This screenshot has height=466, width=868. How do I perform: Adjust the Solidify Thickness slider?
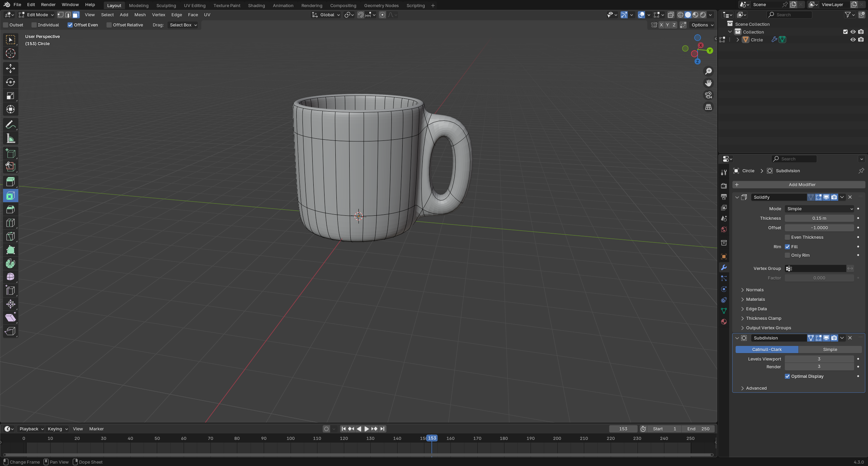click(x=819, y=218)
